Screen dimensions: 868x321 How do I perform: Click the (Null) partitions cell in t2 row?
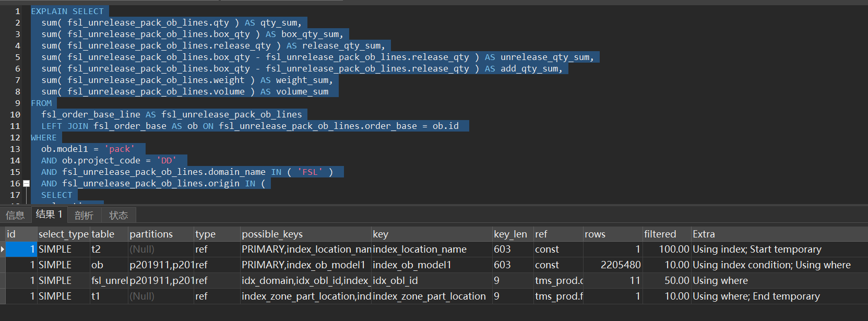(x=161, y=249)
